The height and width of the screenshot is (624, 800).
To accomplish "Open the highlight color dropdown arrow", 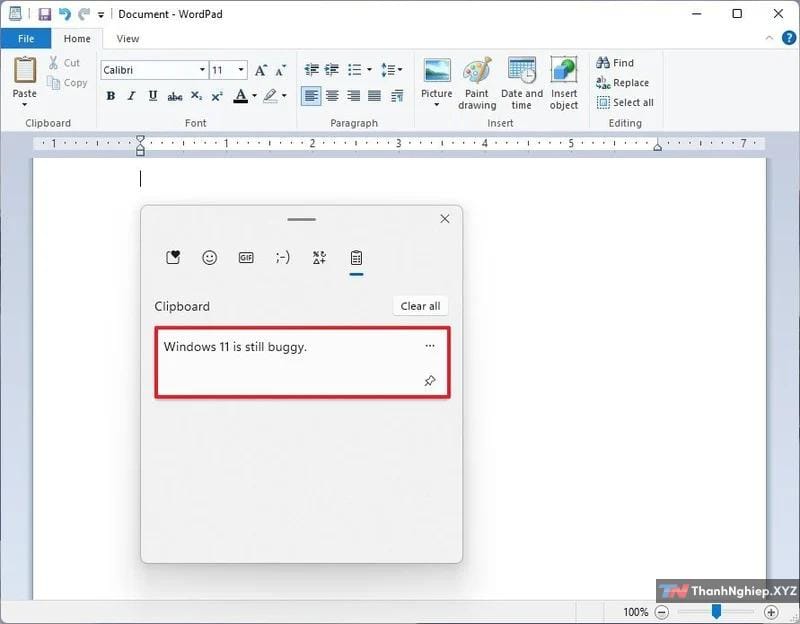I will click(x=284, y=95).
